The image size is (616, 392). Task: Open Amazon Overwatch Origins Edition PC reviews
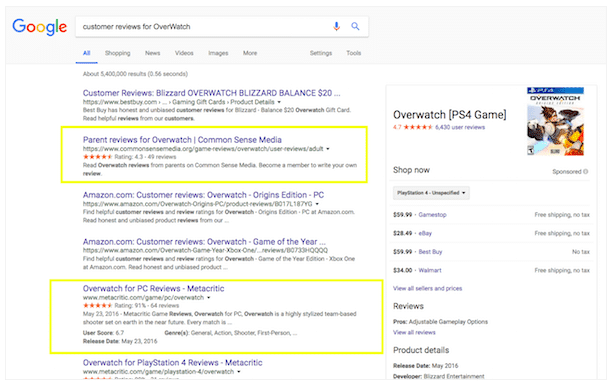(203, 195)
